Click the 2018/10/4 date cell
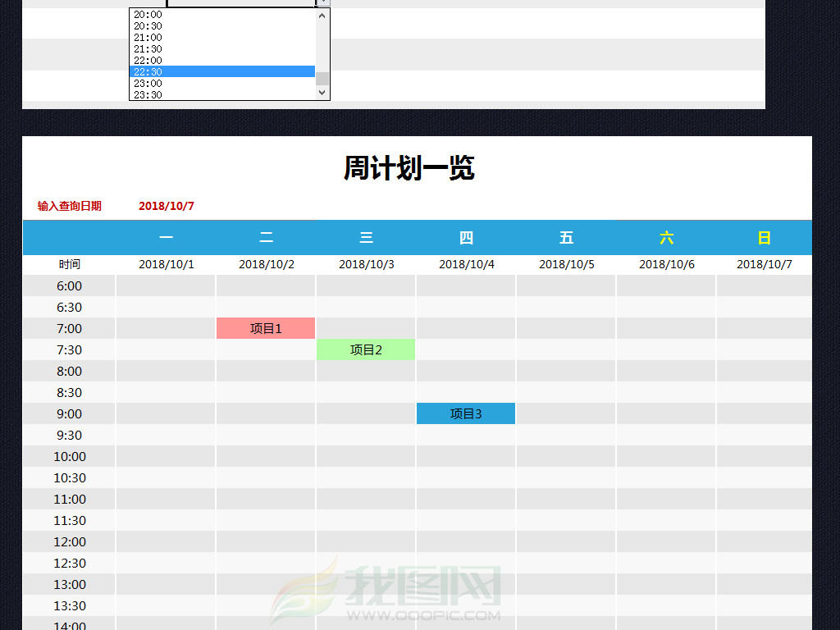 coord(466,264)
